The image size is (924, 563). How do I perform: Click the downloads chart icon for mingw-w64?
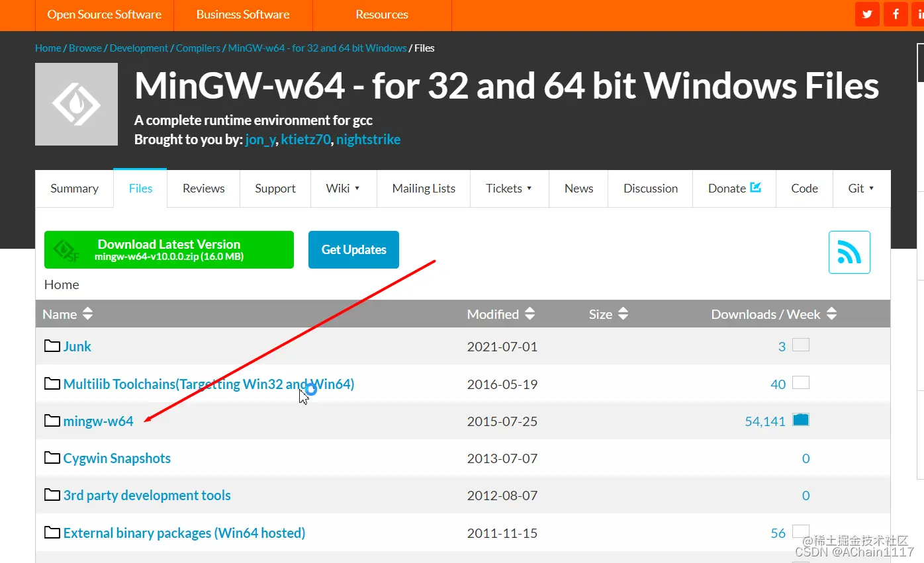point(801,419)
